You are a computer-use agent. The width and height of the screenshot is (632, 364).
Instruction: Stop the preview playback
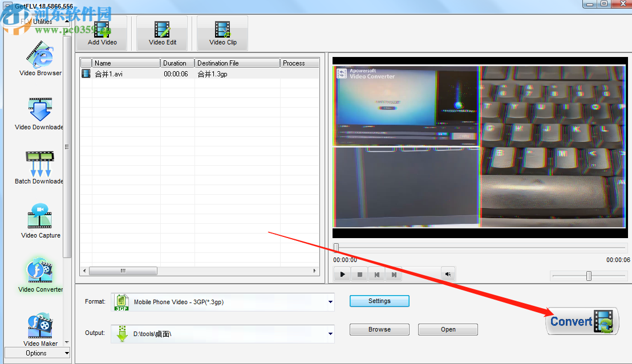pyautogui.click(x=359, y=275)
